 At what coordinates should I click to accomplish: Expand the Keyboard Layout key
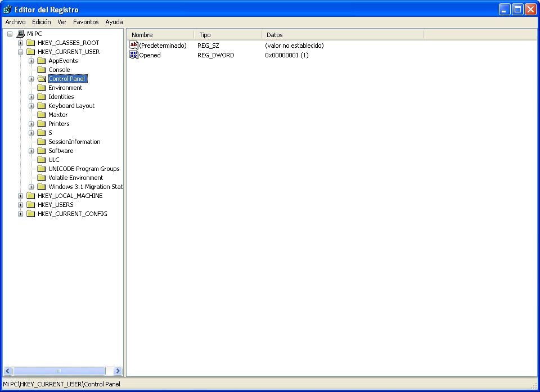[31, 106]
